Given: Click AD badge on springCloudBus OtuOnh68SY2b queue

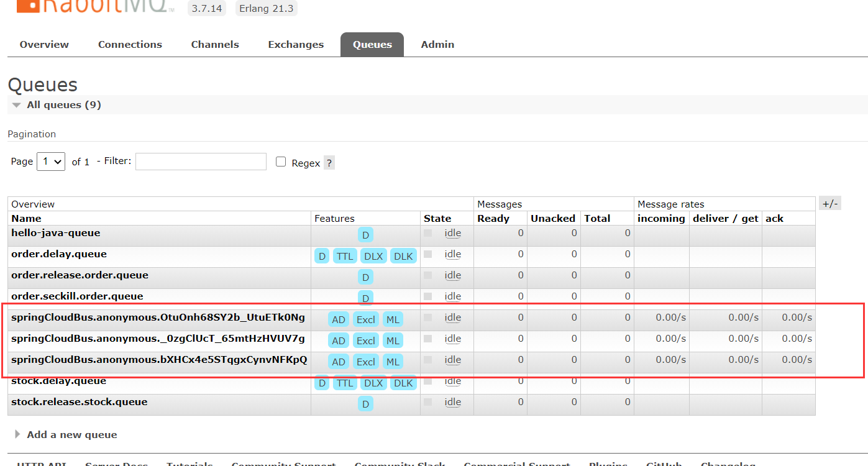Looking at the screenshot, I should [339, 319].
